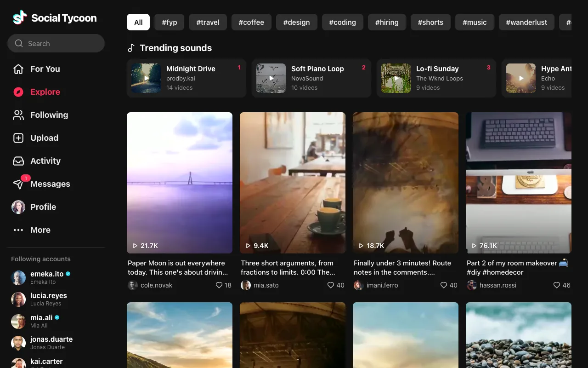588x368 pixels.
Task: Open the Following people icon
Action: tap(18, 115)
